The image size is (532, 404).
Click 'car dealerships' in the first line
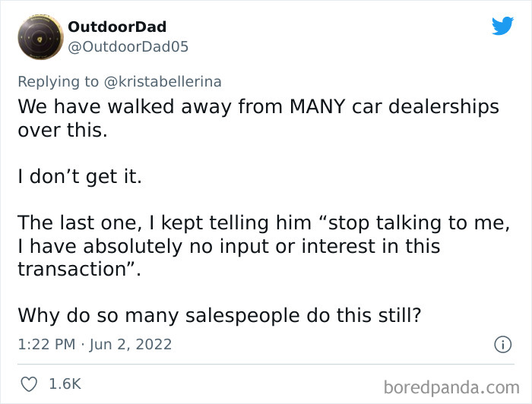pyautogui.click(x=426, y=107)
